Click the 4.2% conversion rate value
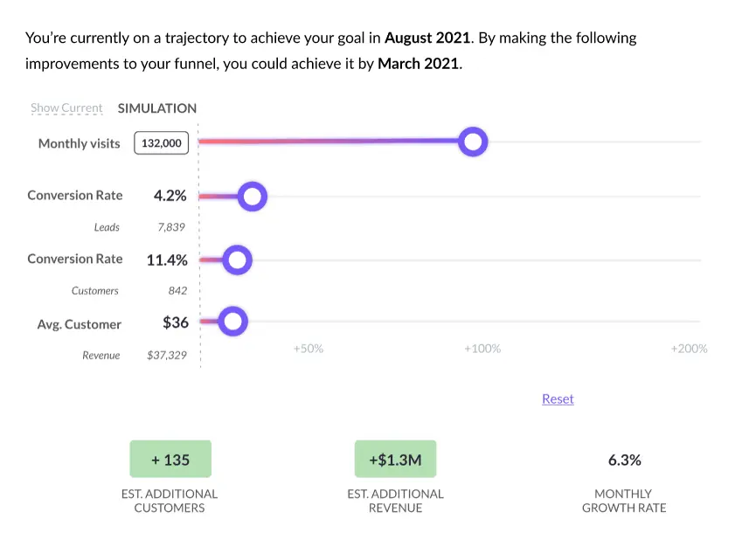The image size is (756, 547). [x=170, y=195]
